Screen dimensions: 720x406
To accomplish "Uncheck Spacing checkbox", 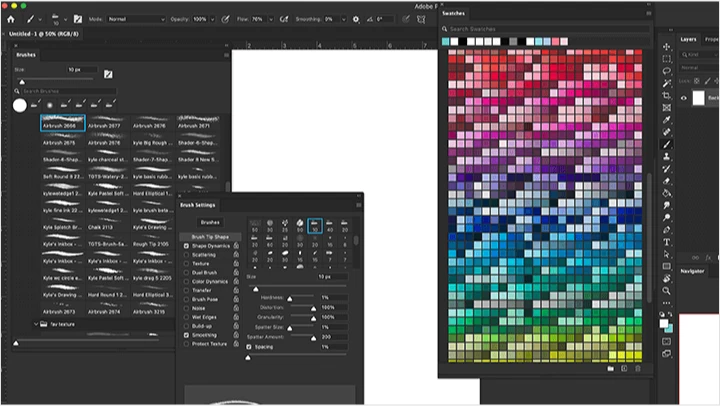I will (x=249, y=347).
